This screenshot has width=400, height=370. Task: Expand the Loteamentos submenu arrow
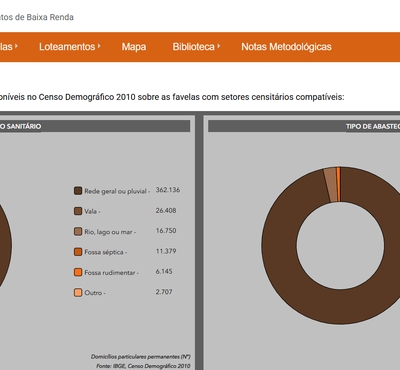99,46
